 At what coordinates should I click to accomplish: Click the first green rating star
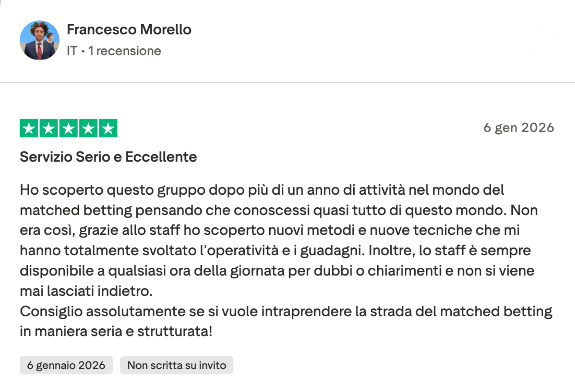tap(29, 128)
